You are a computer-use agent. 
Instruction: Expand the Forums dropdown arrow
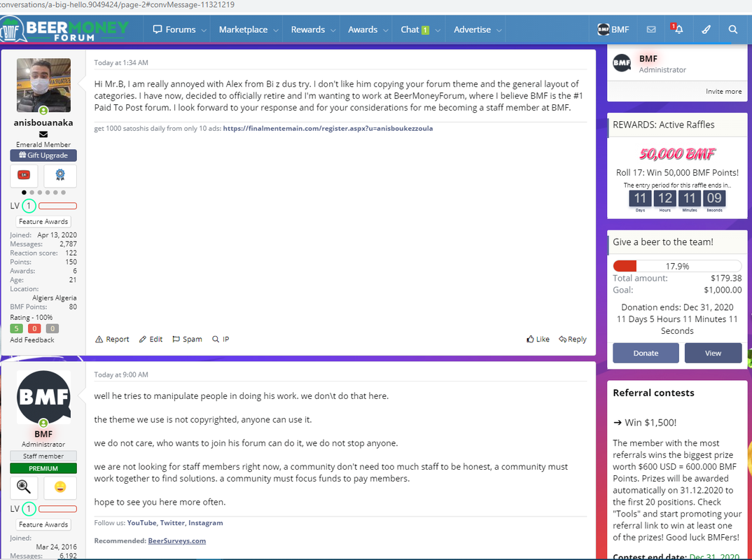(204, 29)
